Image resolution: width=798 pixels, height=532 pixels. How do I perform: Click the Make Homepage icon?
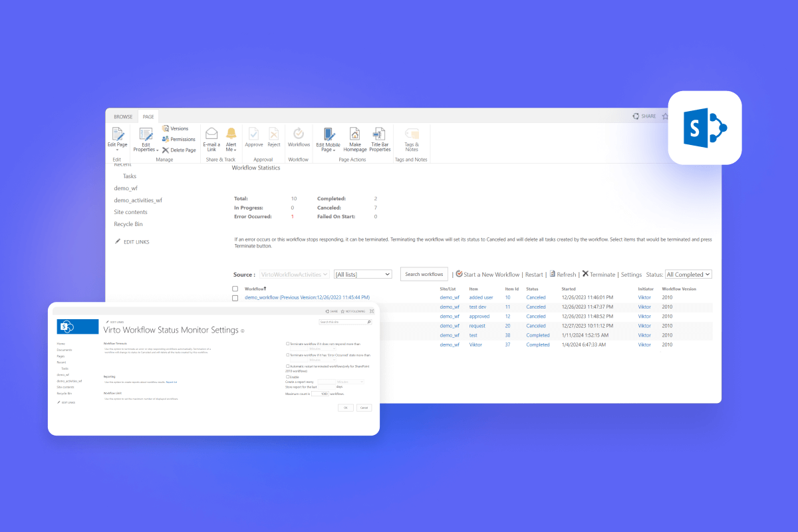click(x=354, y=138)
